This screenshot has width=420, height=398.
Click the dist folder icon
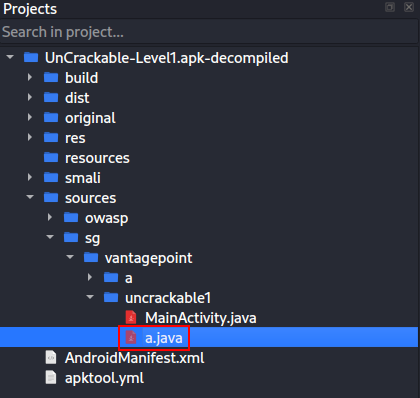[51, 97]
